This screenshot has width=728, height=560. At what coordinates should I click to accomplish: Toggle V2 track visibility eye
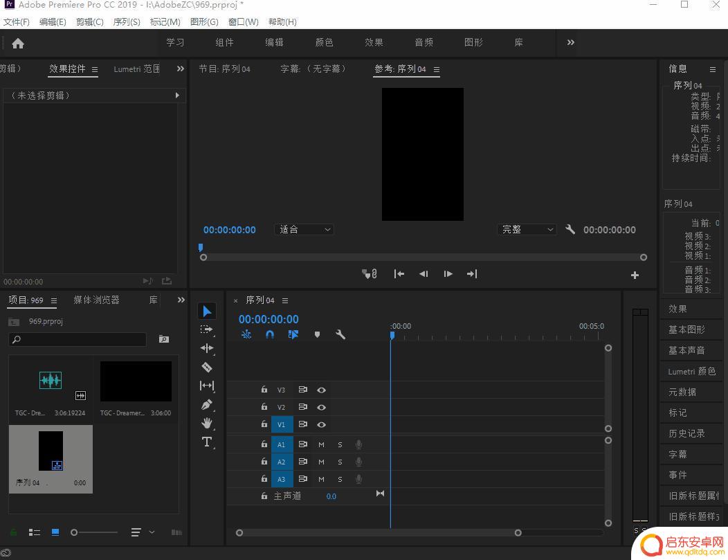[321, 407]
